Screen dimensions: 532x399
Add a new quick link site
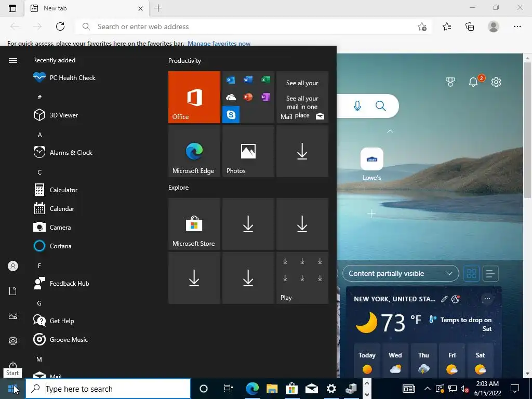click(x=371, y=214)
